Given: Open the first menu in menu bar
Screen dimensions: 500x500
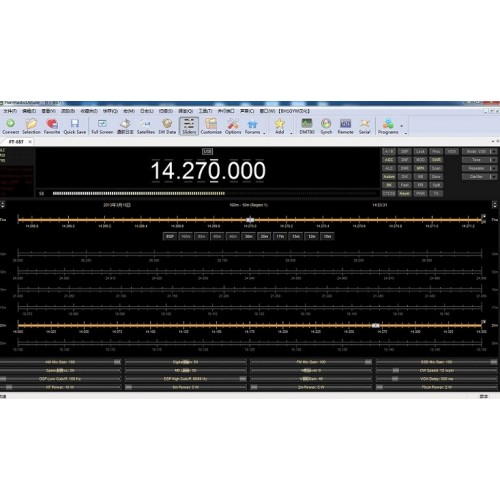Looking at the screenshot, I should click(10, 111).
